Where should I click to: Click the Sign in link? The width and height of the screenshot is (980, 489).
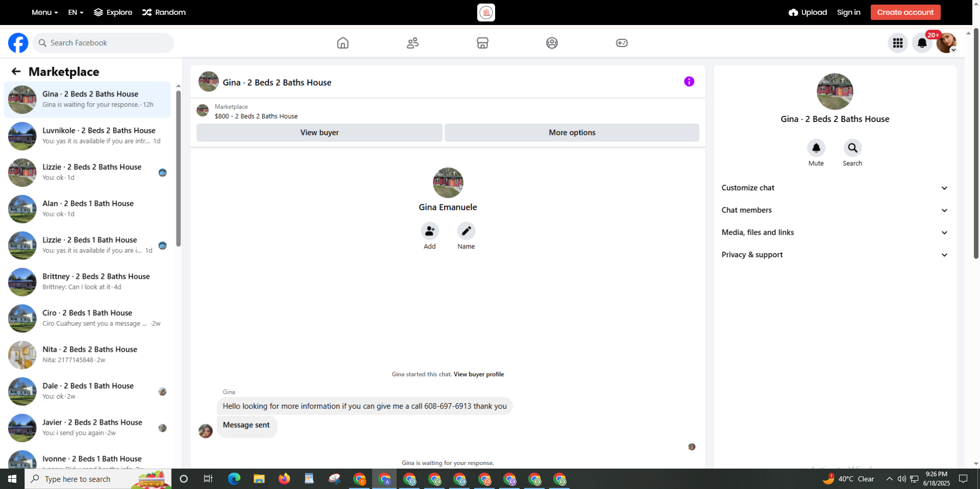849,12
